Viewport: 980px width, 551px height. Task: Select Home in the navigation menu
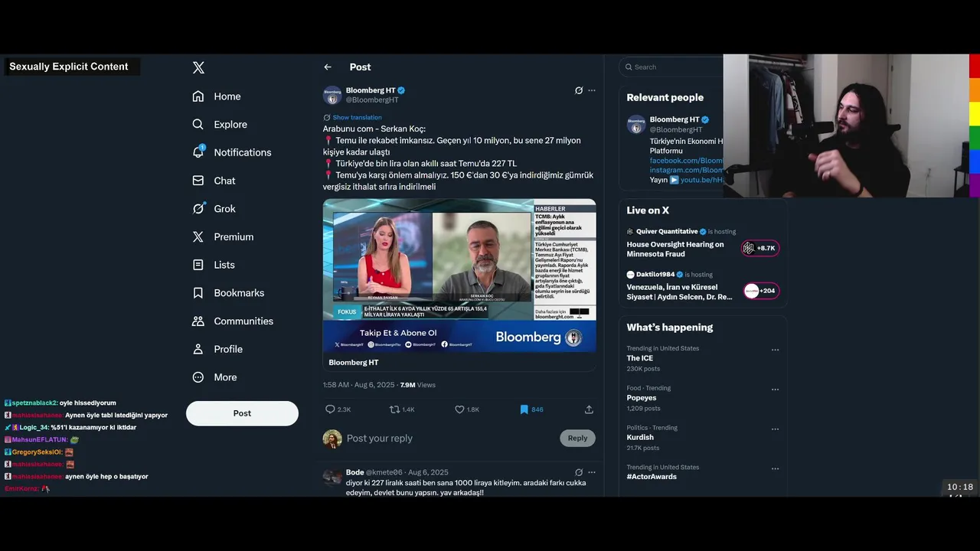click(227, 96)
